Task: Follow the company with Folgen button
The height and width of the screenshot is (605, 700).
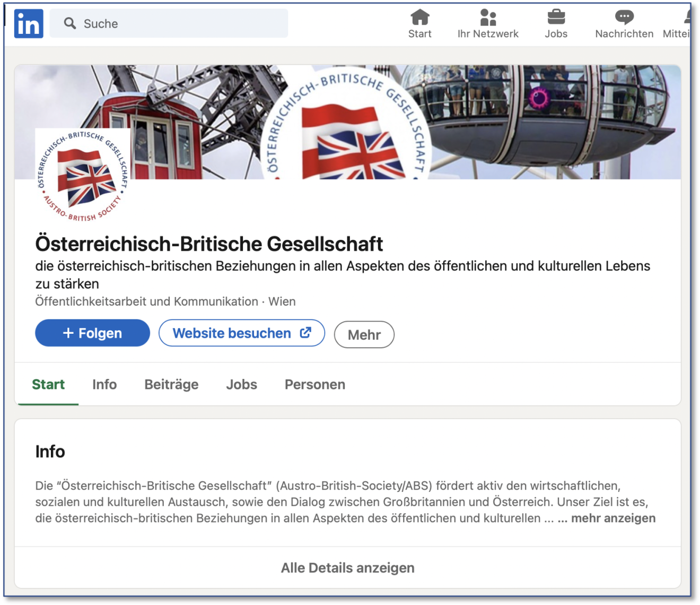Action: coord(92,333)
